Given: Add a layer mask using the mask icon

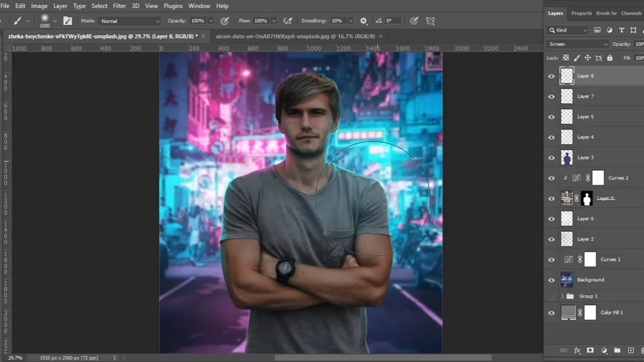Looking at the screenshot, I should click(x=590, y=350).
